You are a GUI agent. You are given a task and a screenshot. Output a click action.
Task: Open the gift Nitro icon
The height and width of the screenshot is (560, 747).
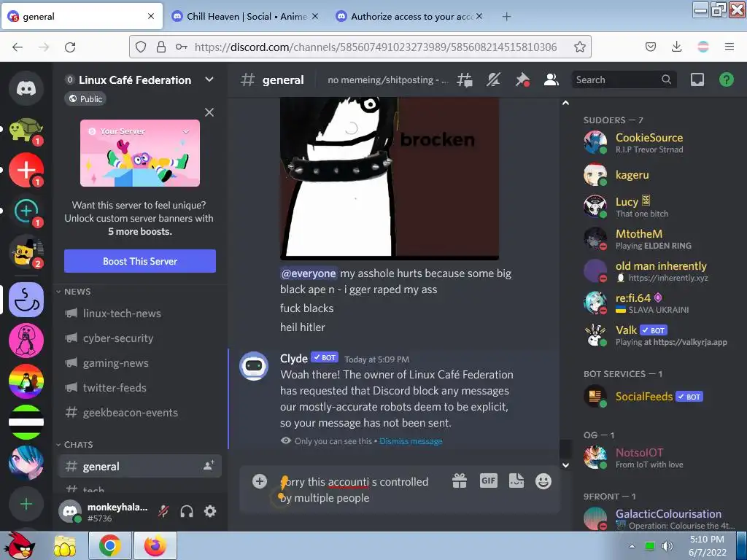[460, 481]
